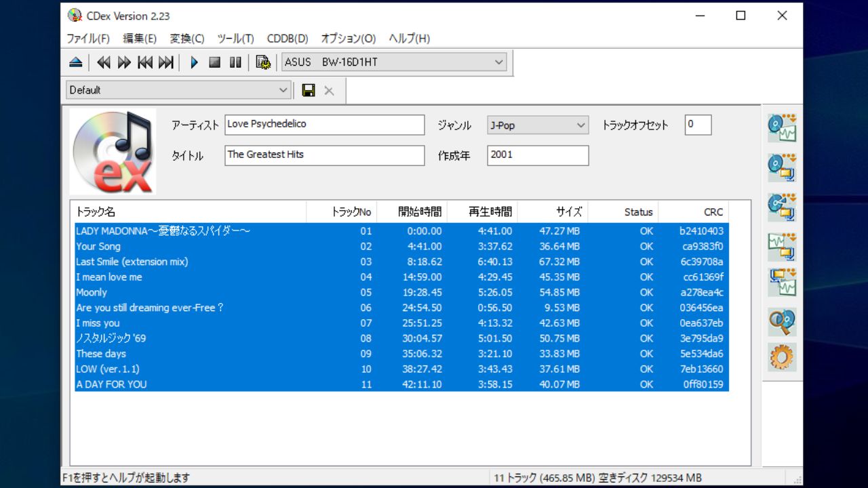Image resolution: width=868 pixels, height=488 pixels.
Task: Query remote CDDB magnifier icon
Action: (782, 322)
